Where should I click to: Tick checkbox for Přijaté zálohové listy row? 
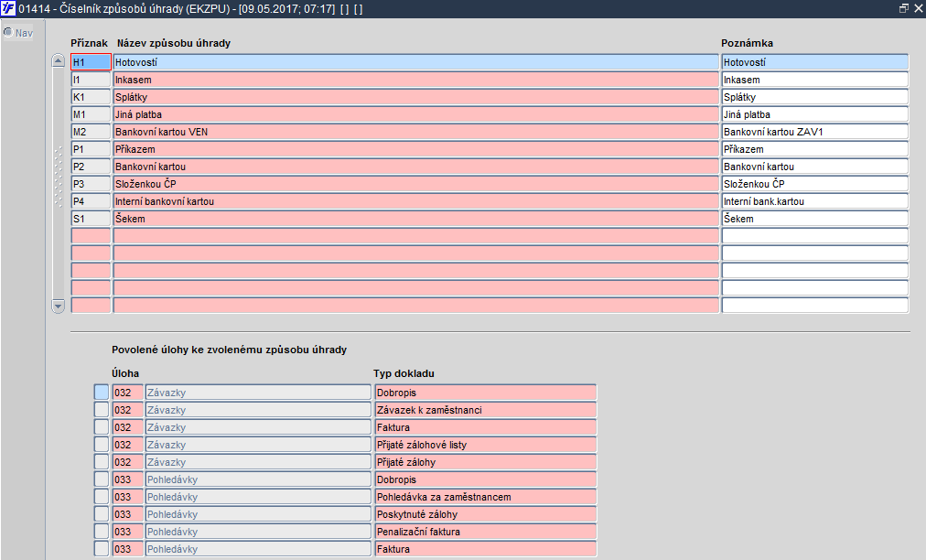click(102, 444)
